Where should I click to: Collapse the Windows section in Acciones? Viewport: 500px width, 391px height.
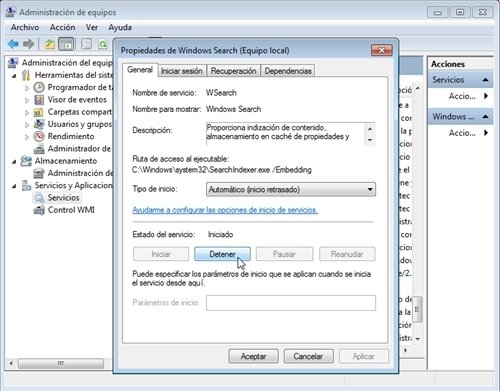(485, 117)
